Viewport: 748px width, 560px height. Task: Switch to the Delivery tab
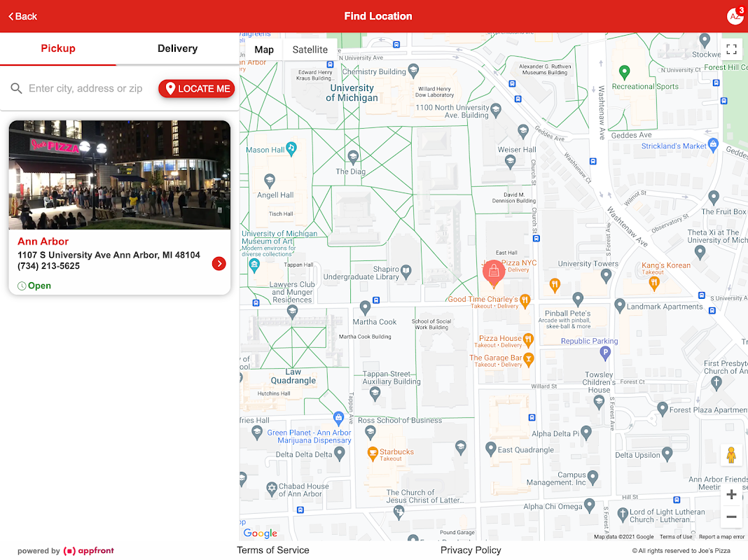[x=177, y=48]
